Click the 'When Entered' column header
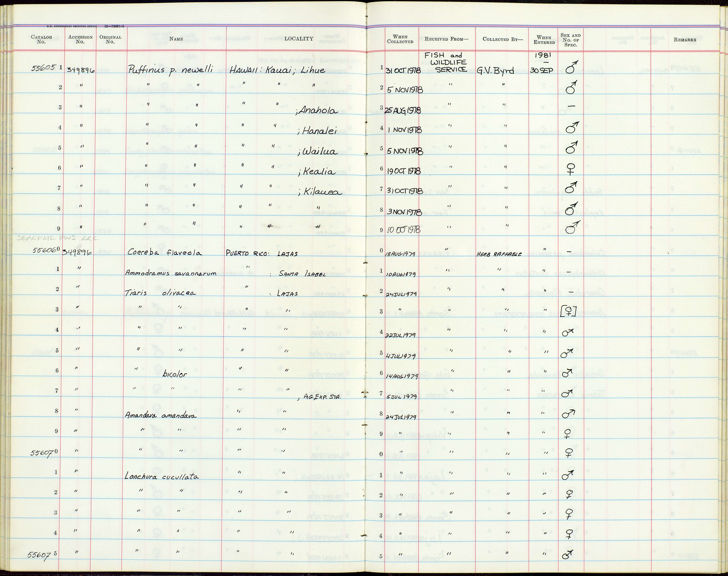The height and width of the screenshot is (576, 728). [544, 40]
